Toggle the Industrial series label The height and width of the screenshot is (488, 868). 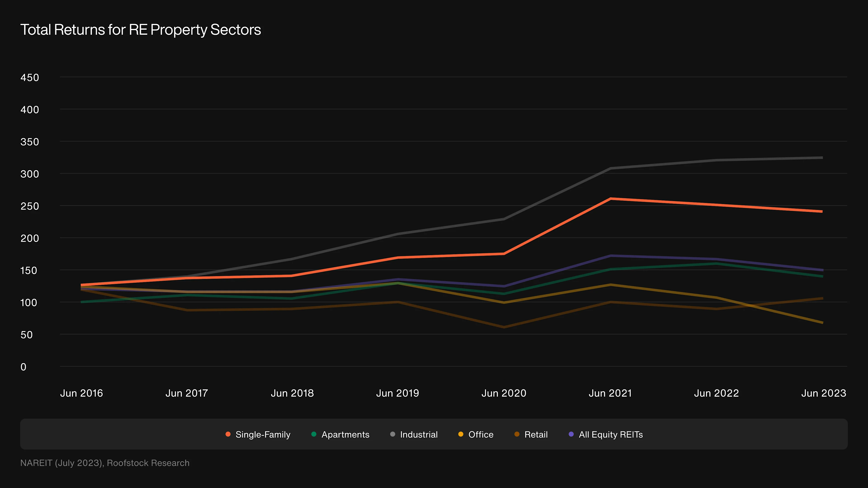(x=419, y=434)
